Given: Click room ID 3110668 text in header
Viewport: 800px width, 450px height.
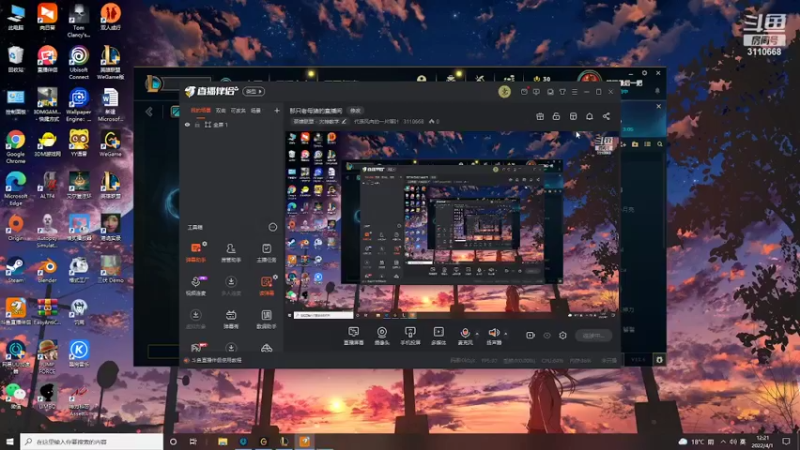Looking at the screenshot, I should pyautogui.click(x=413, y=121).
